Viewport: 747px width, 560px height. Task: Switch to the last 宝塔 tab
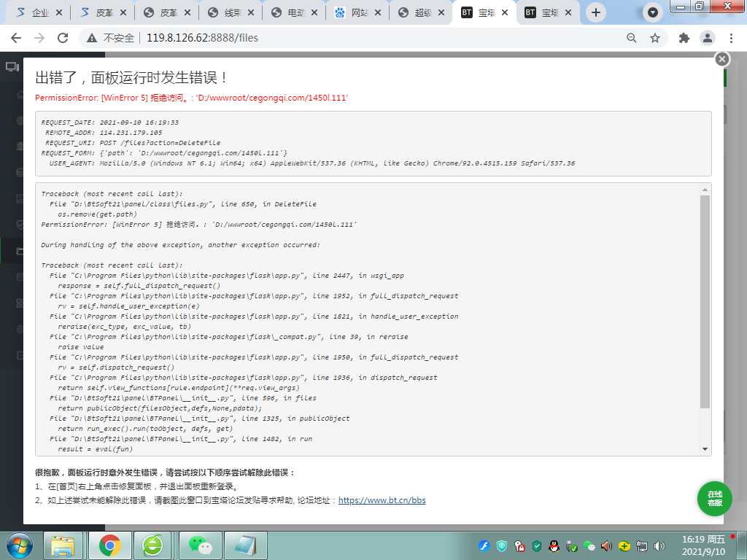pyautogui.click(x=548, y=13)
